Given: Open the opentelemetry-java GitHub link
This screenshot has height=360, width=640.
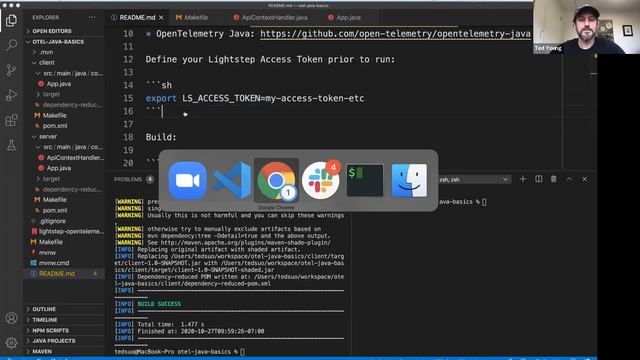Looking at the screenshot, I should point(395,33).
